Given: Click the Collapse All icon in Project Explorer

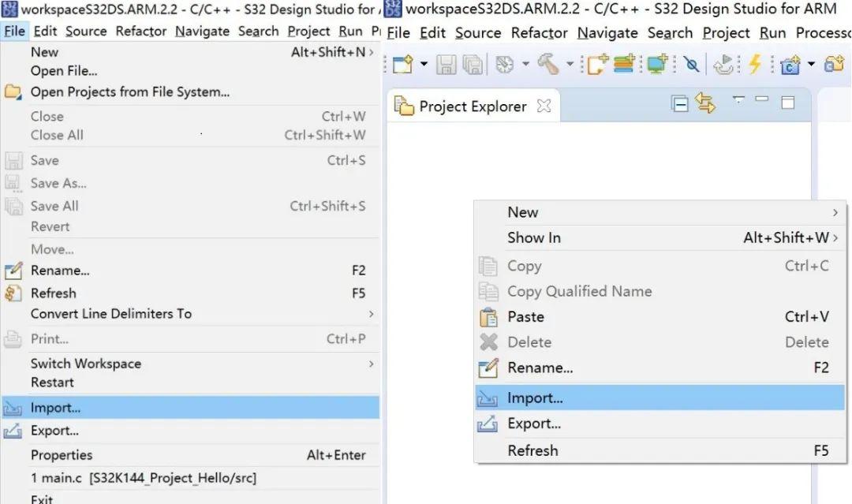Looking at the screenshot, I should 680,104.
